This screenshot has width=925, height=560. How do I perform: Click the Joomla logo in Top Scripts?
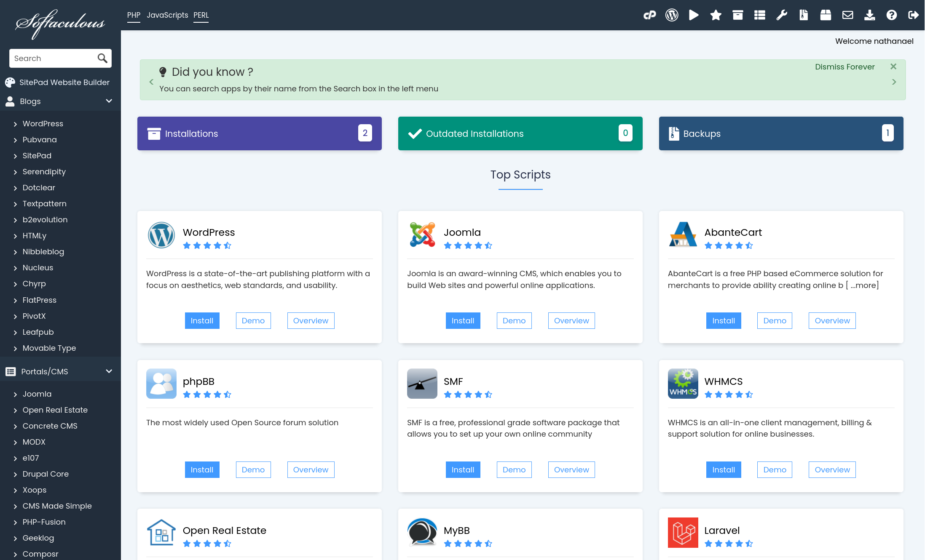(x=422, y=235)
